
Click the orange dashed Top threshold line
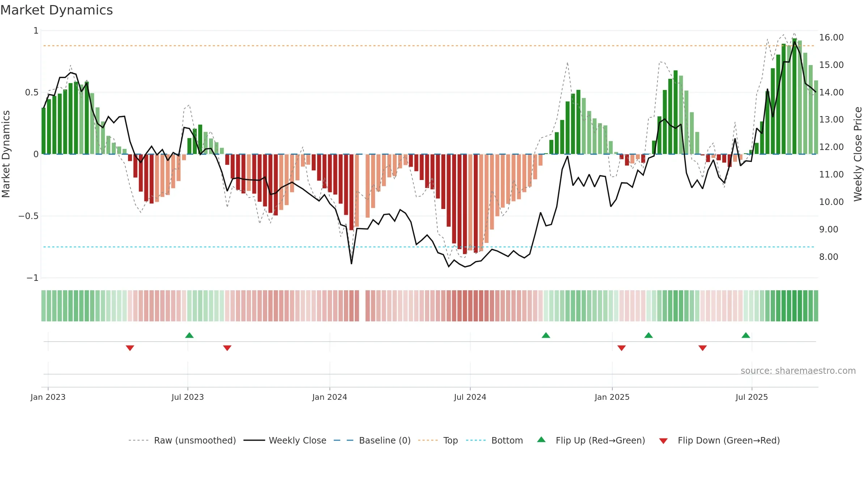[429, 46]
